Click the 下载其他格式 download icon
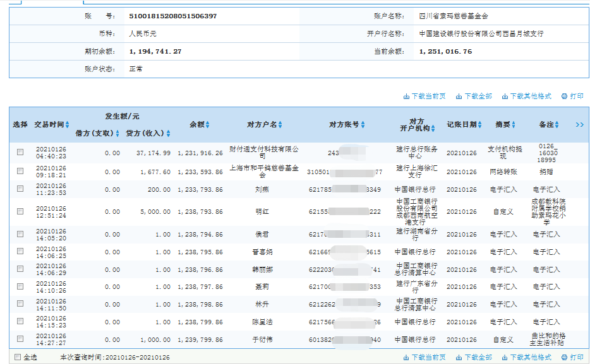 pyautogui.click(x=505, y=97)
